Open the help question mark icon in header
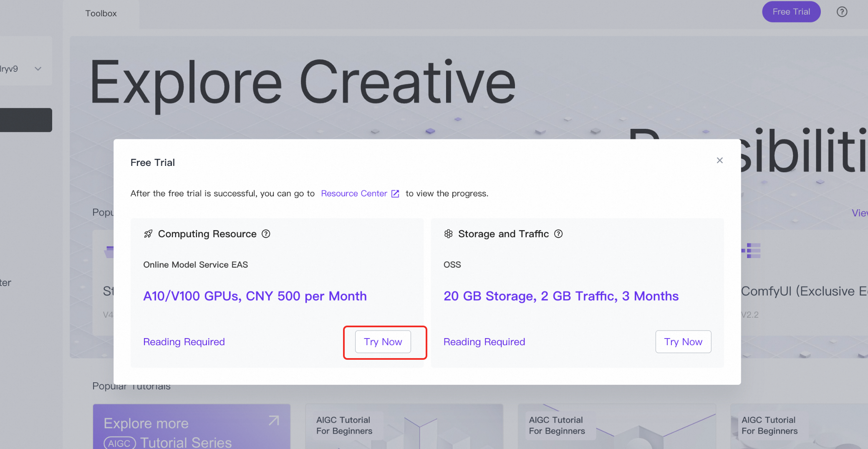This screenshot has height=449, width=868. 842,12
